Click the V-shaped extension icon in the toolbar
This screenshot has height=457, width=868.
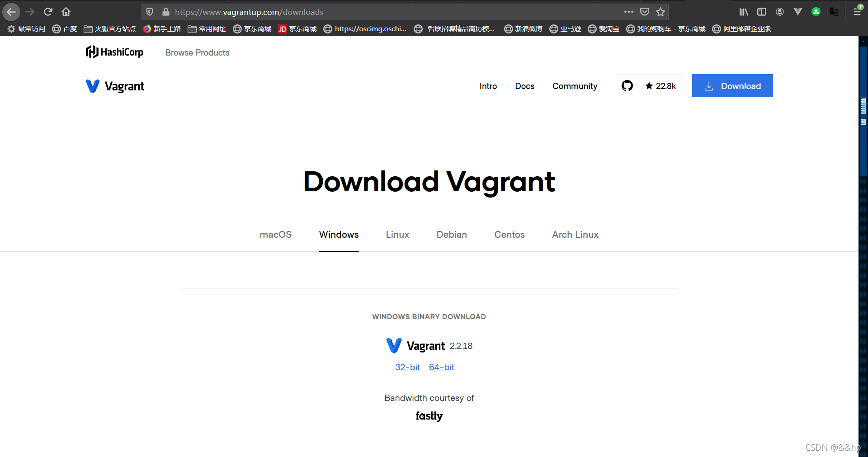click(798, 12)
